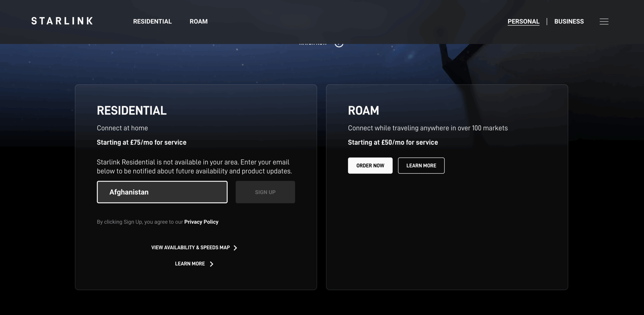Click Learn More under Residential
Viewport: 644px width, 315px height.
point(190,264)
